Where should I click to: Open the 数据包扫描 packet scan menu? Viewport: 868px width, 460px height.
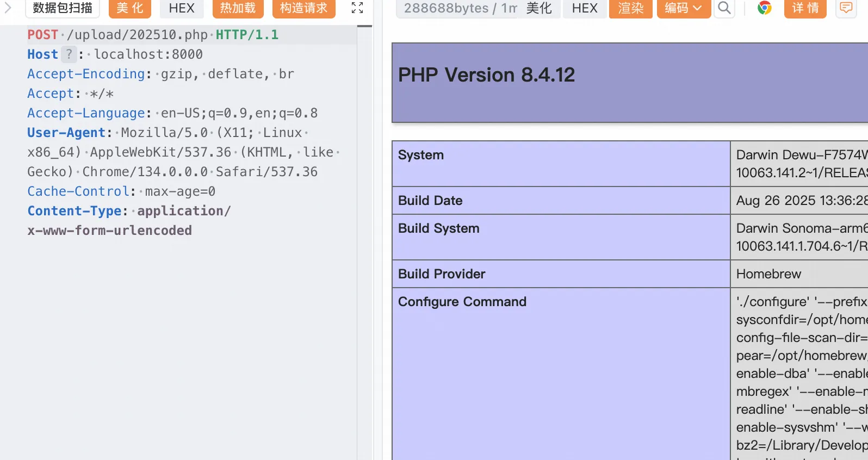pos(63,8)
